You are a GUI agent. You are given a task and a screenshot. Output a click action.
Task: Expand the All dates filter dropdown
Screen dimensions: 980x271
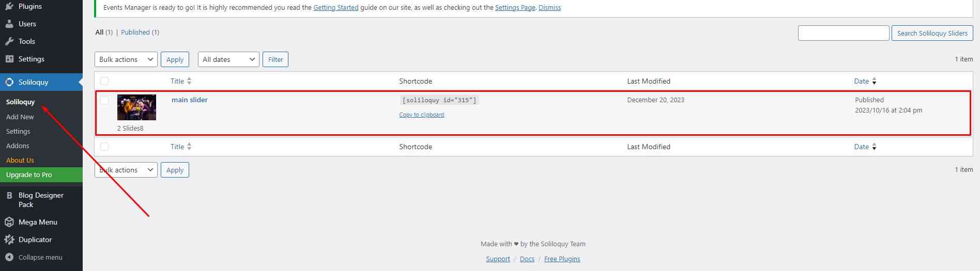[228, 59]
